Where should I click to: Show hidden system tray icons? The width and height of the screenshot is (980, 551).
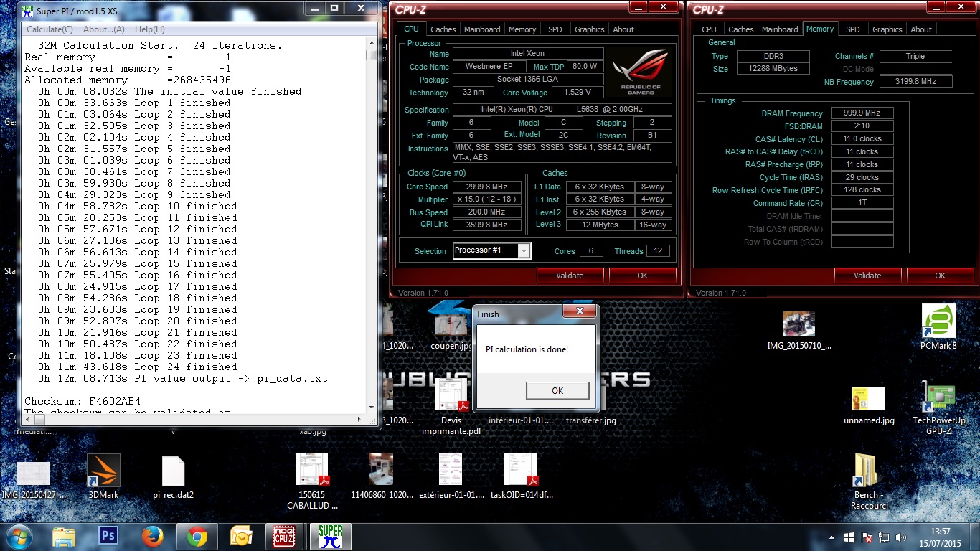(832, 537)
